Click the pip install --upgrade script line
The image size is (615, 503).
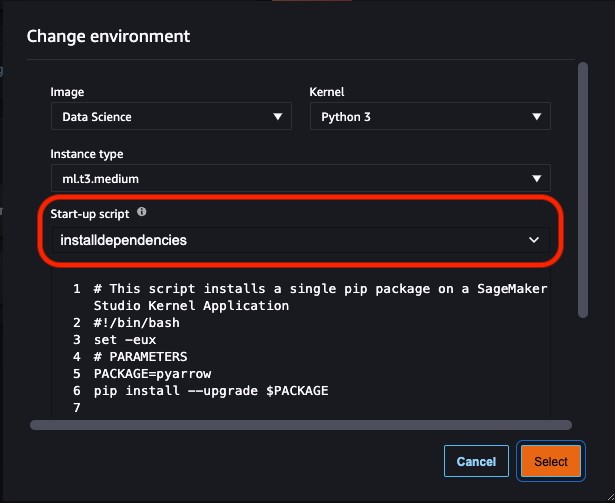[x=211, y=391]
